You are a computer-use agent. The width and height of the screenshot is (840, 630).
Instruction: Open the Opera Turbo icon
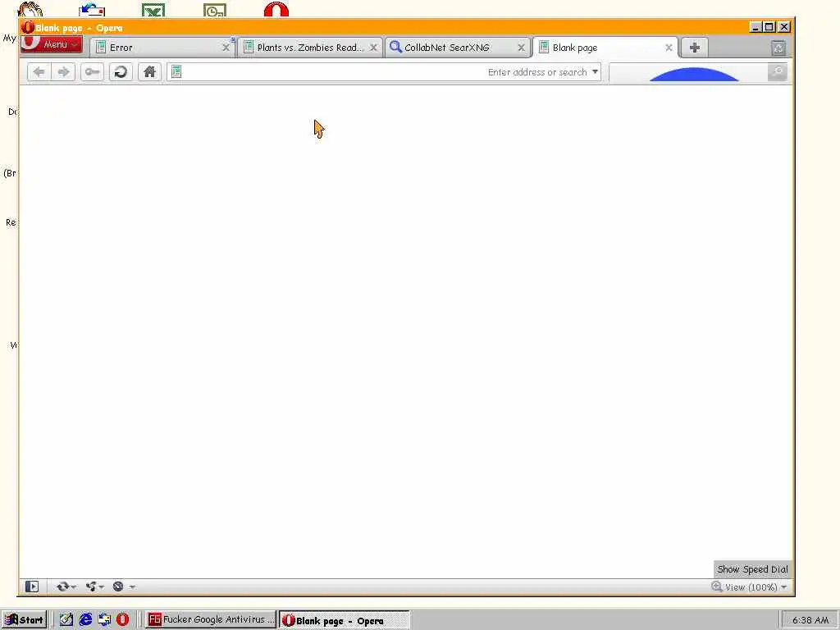118,587
